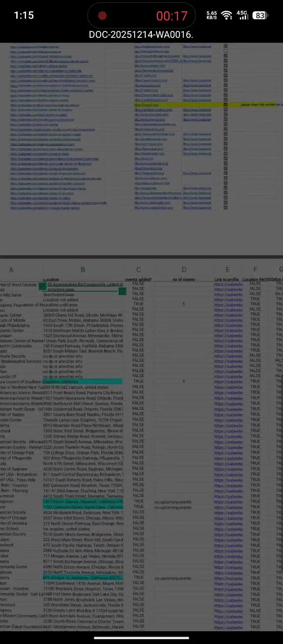Select the '1525 Glenwood Avenue, Minneapolis' cell
Screen dimensions: 283x644
(x=83, y=335)
